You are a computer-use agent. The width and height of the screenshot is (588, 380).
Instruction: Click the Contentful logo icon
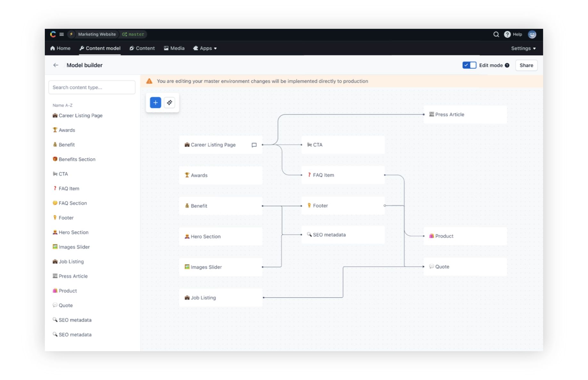[x=53, y=34]
